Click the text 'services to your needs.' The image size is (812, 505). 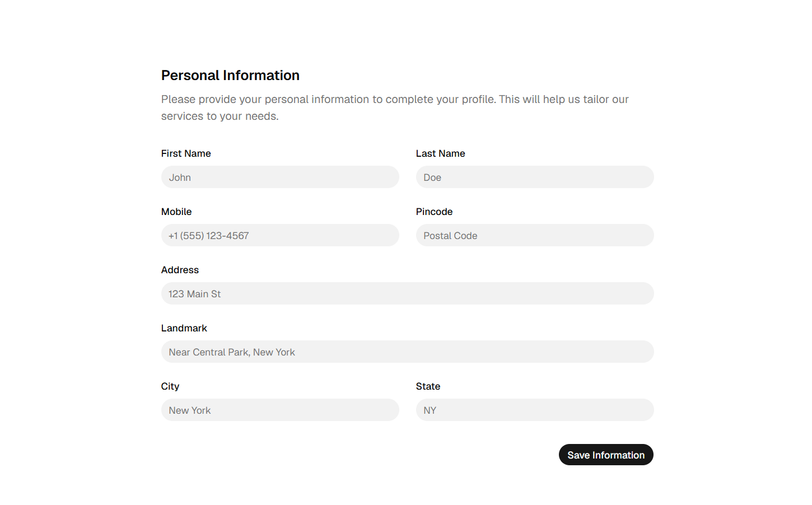tap(220, 116)
